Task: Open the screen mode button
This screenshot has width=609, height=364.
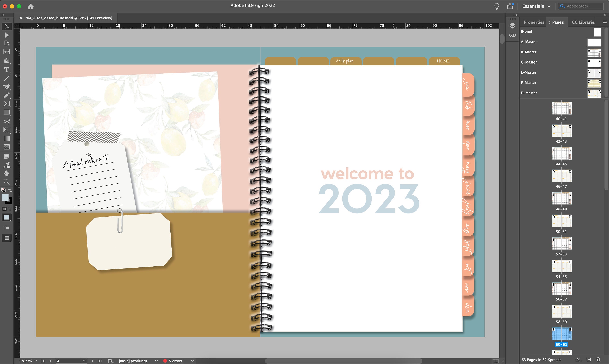Action: (x=7, y=238)
